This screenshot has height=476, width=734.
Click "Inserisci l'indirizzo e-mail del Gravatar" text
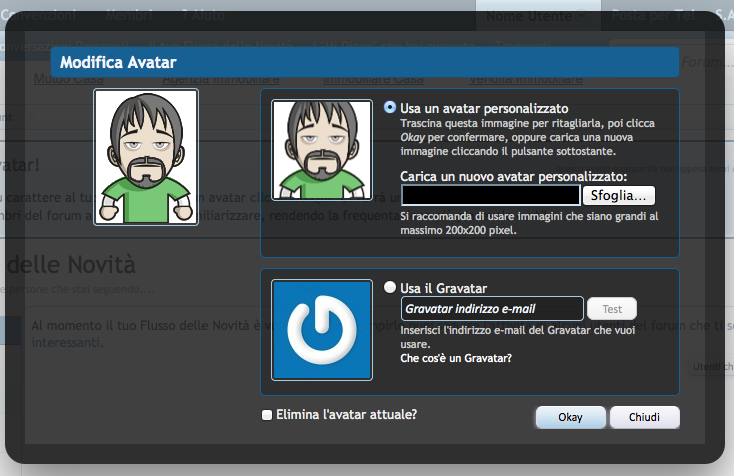tap(518, 337)
